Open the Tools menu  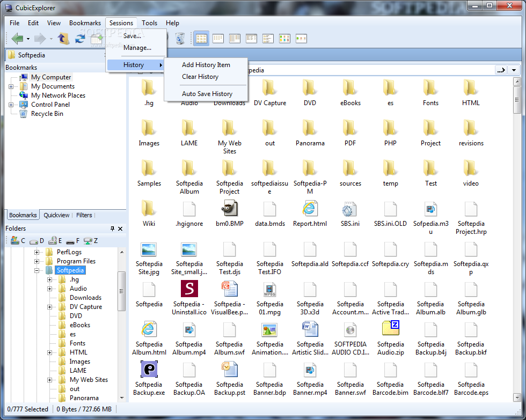[x=149, y=23]
